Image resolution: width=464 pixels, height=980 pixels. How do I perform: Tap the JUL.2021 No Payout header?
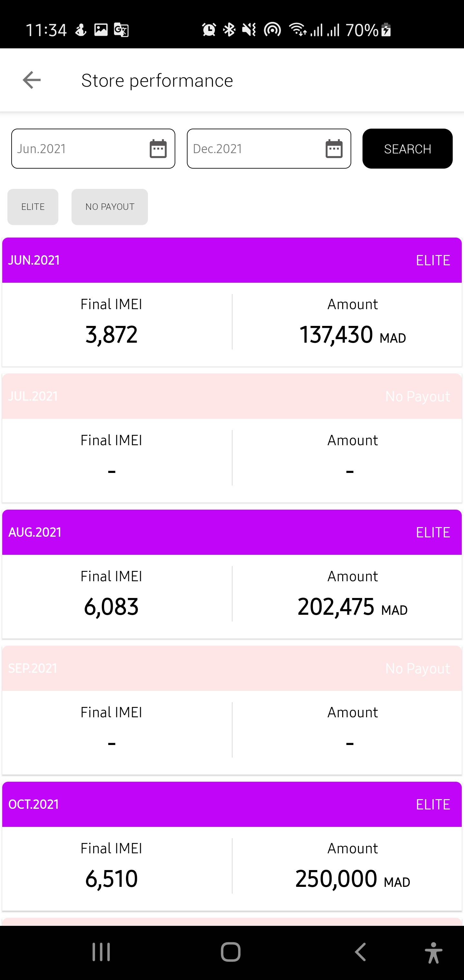(232, 397)
